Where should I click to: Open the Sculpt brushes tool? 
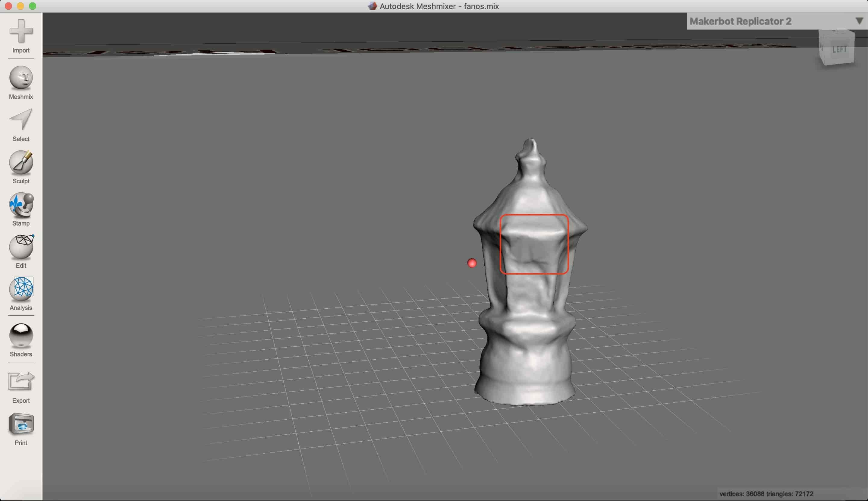[21, 167]
